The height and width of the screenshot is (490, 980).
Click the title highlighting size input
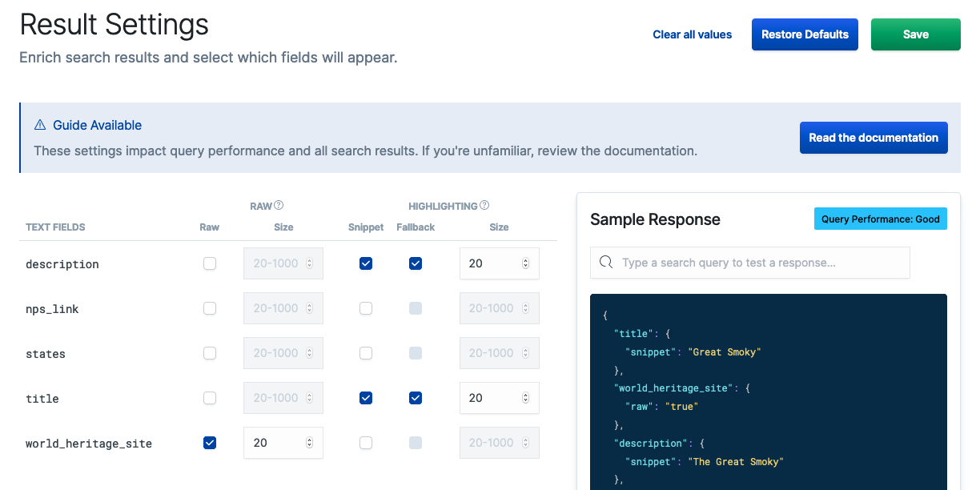[490, 398]
